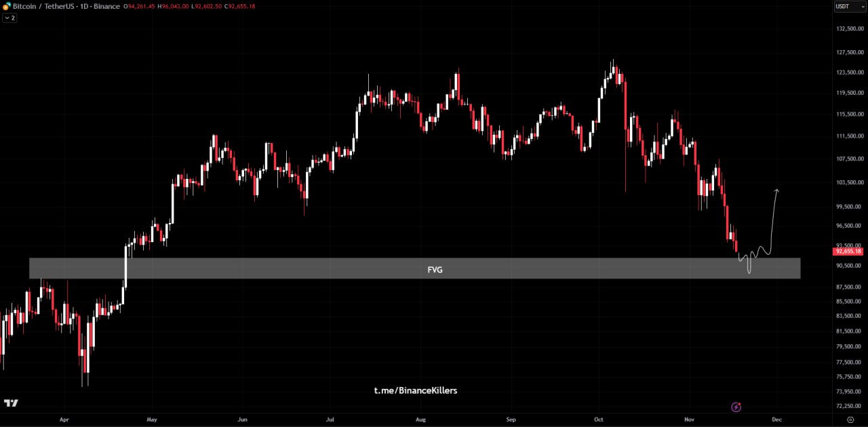This screenshot has width=868, height=427.
Task: Click the projected price arrow drawing tip
Action: 776,190
